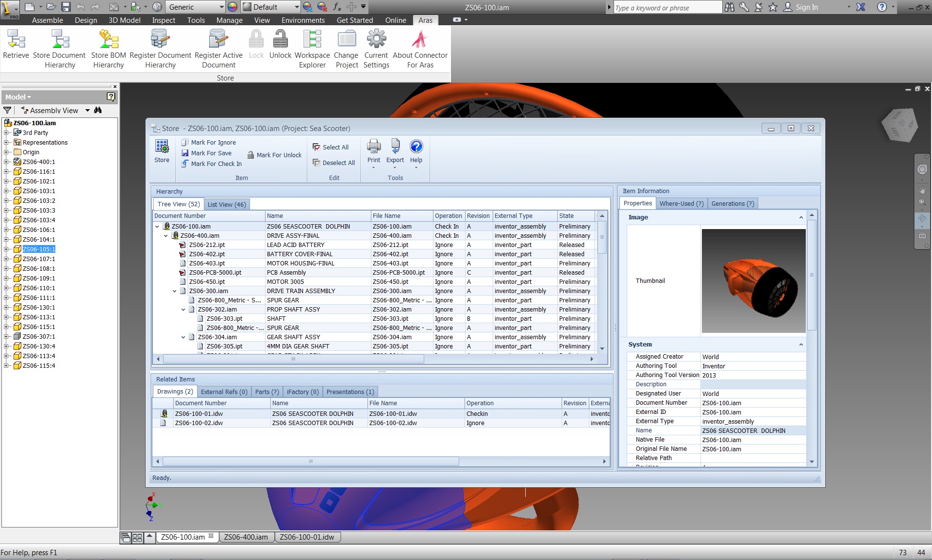Image resolution: width=932 pixels, height=560 pixels.
Task: Click the Save icon in quick access toolbar
Action: tap(66, 7)
